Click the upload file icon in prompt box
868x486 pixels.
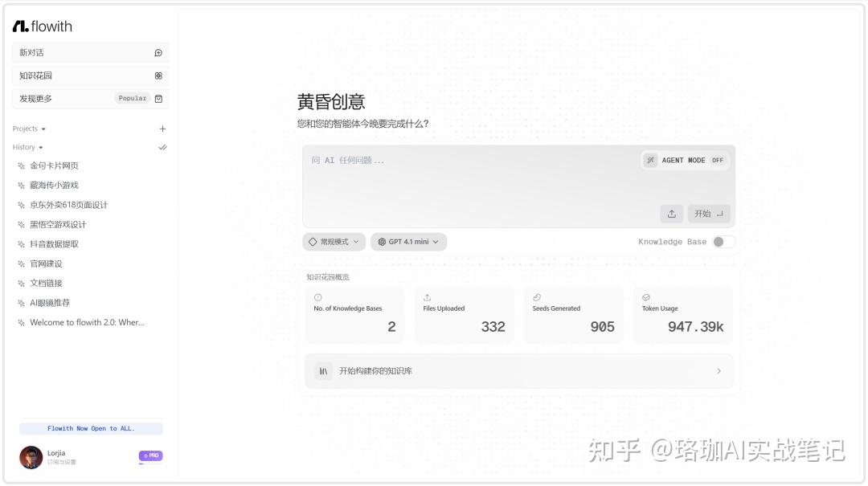click(x=671, y=214)
